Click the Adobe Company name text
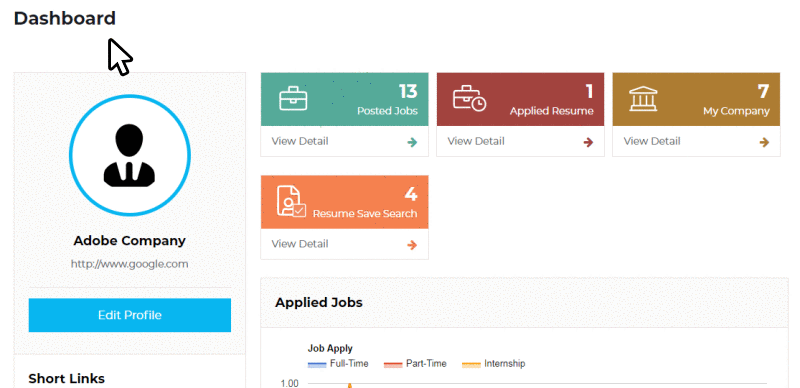 tap(130, 241)
